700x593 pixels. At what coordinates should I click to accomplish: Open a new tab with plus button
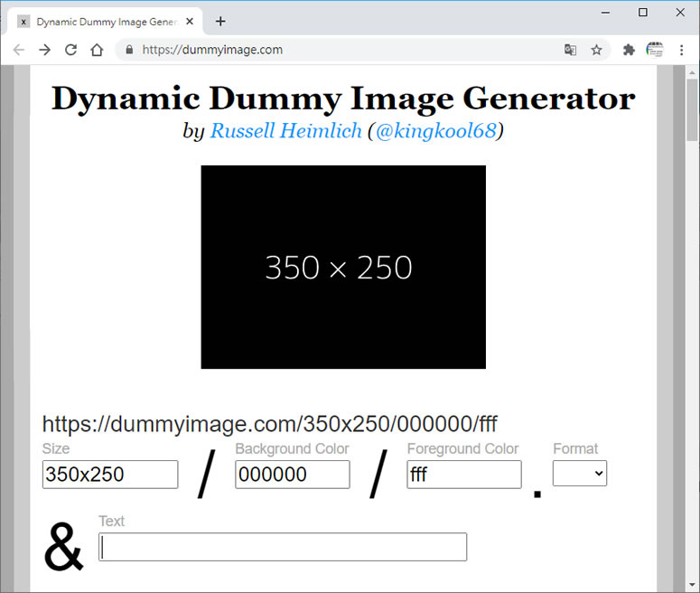pos(220,21)
